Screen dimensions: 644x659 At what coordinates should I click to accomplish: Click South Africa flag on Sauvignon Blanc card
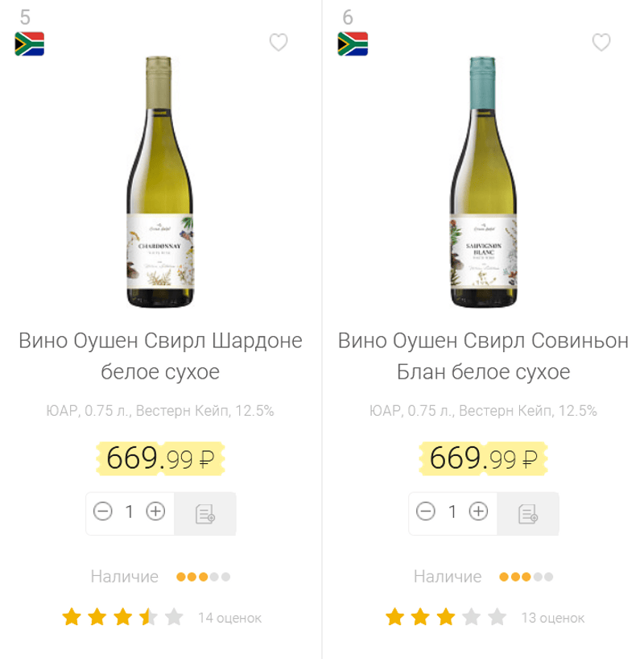(x=353, y=44)
